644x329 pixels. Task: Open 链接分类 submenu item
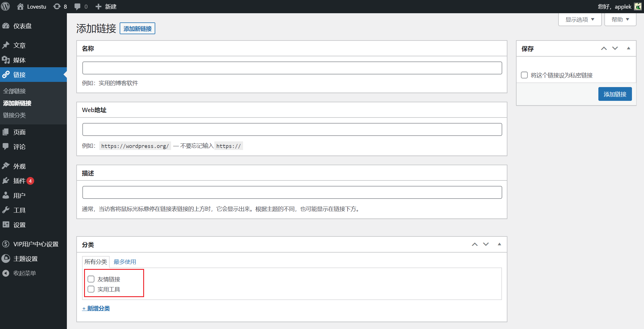14,115
